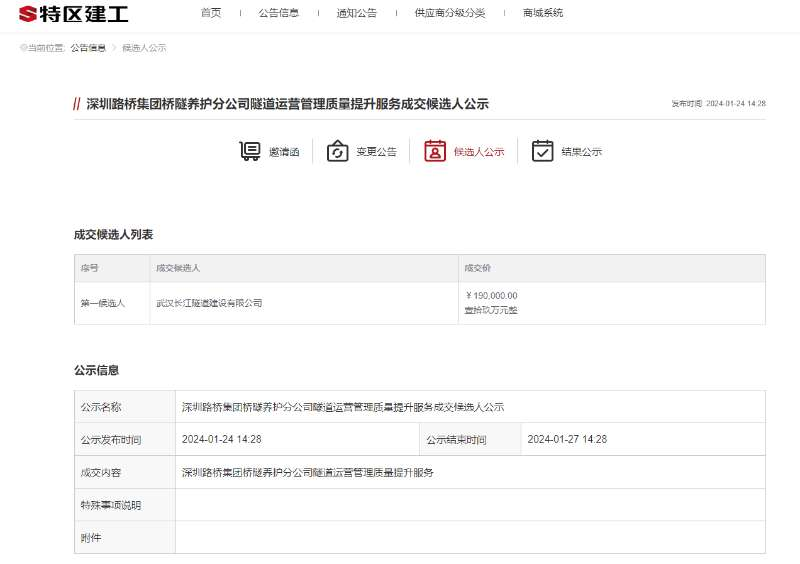Open 供应商分级分类 navigation item
800x564 pixels.
[x=450, y=13]
